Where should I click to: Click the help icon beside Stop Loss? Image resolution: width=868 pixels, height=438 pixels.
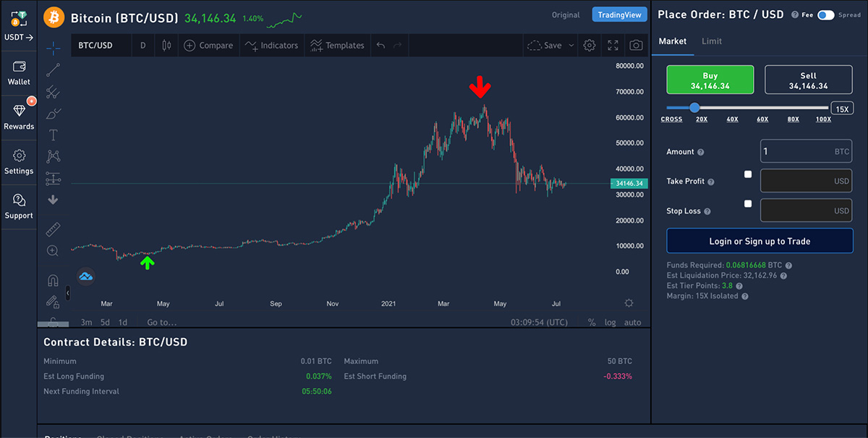pyautogui.click(x=707, y=211)
